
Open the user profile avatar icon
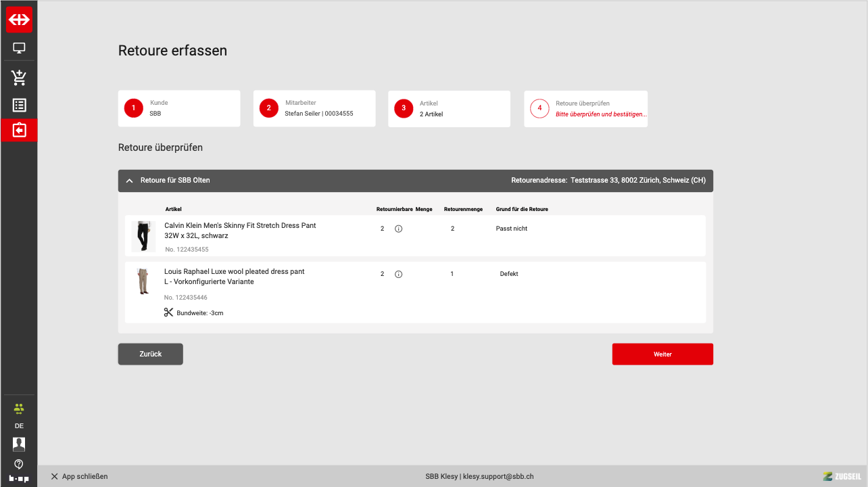tap(19, 444)
